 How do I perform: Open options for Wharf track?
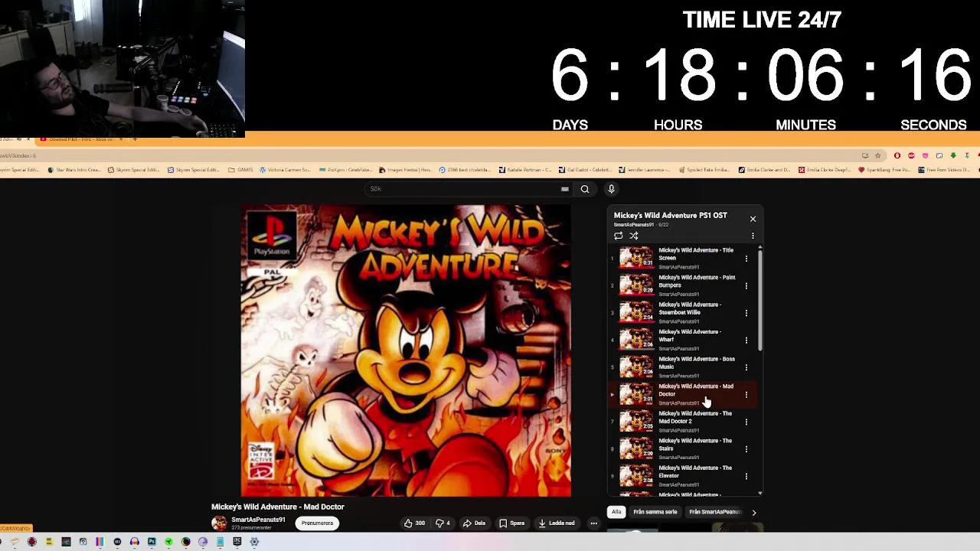[746, 340]
